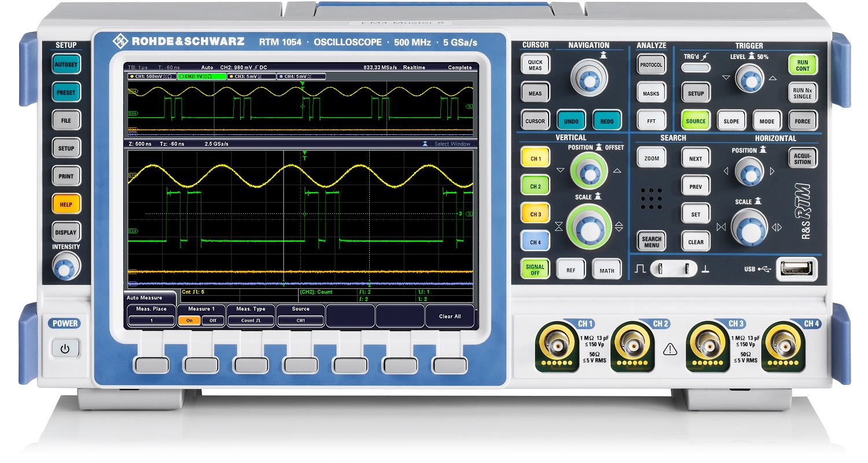Image resolution: width=868 pixels, height=463 pixels.
Task: Open the Meas. Place selector
Action: tap(151, 320)
